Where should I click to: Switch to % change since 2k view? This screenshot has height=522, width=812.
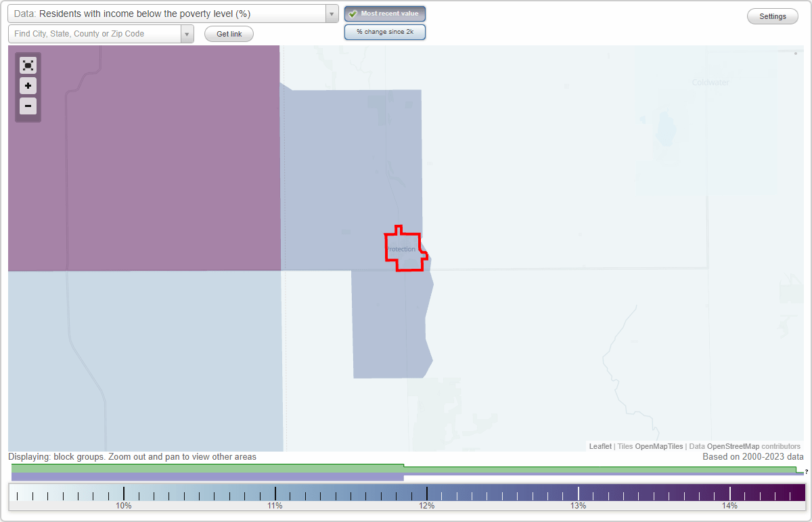[x=384, y=31]
